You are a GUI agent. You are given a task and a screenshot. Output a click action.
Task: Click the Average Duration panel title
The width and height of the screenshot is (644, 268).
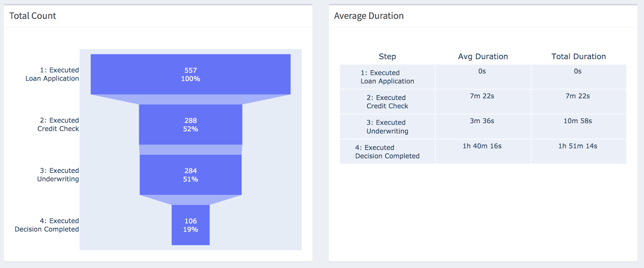tap(369, 16)
